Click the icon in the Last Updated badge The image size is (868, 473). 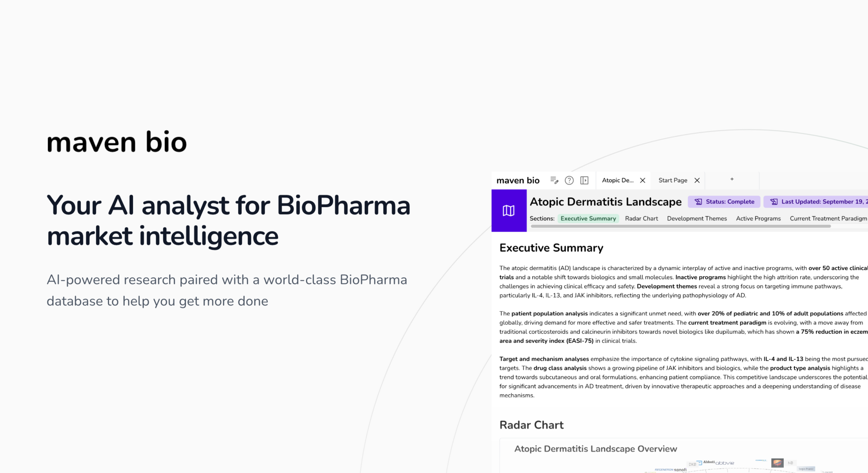click(x=774, y=202)
